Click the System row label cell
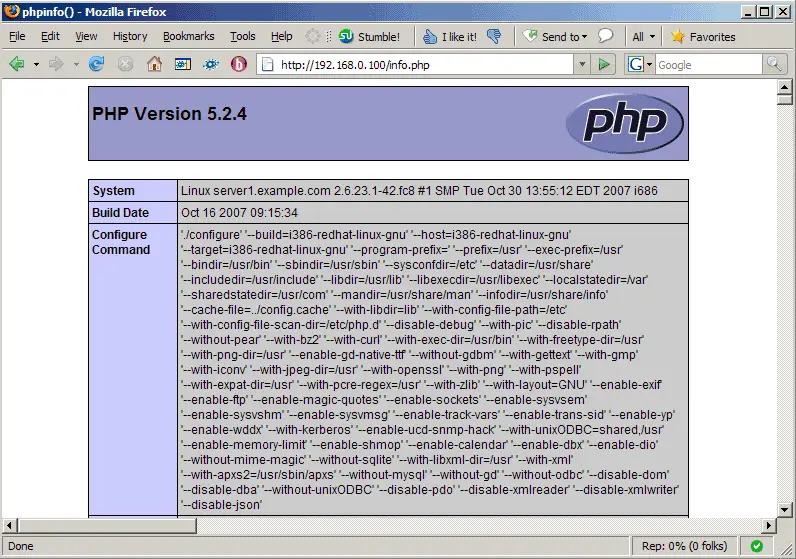The image size is (796, 559). pyautogui.click(x=133, y=191)
